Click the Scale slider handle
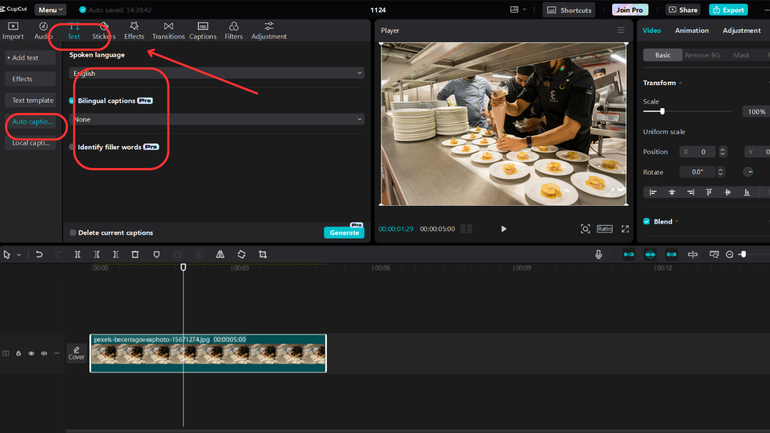The width and height of the screenshot is (770, 433). coord(662,111)
